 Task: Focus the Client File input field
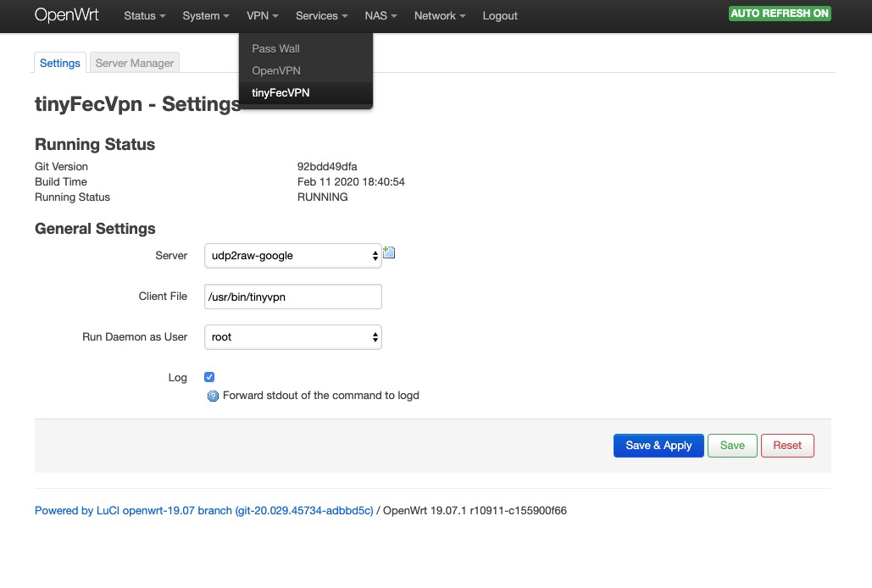coord(293,297)
